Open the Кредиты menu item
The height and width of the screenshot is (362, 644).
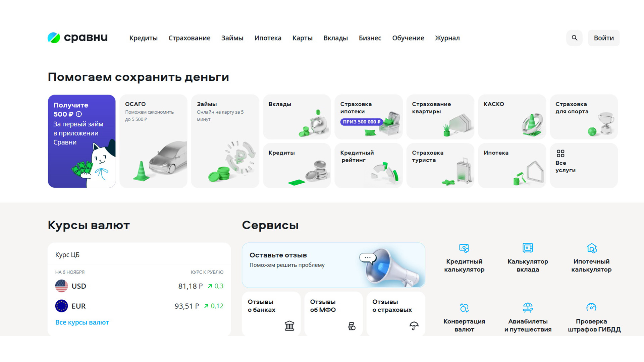point(143,38)
